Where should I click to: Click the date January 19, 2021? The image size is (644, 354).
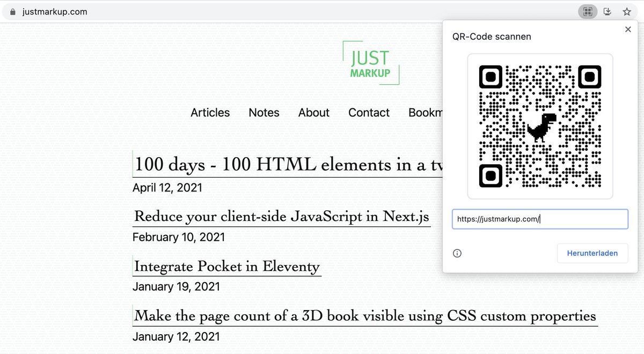176,286
